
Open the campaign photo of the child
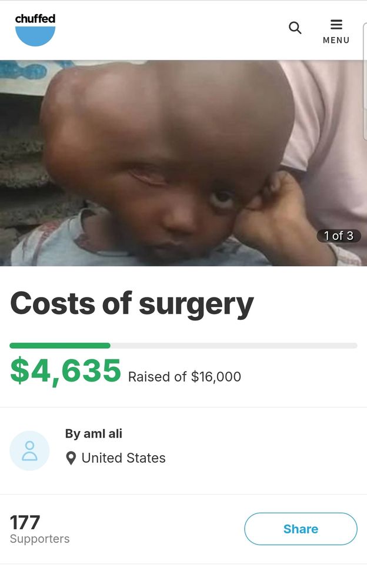183,163
